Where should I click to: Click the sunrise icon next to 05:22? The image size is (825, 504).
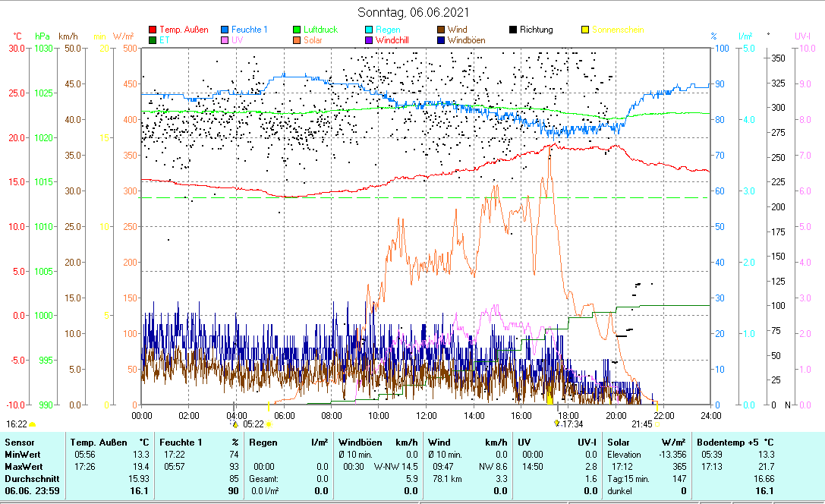269,424
